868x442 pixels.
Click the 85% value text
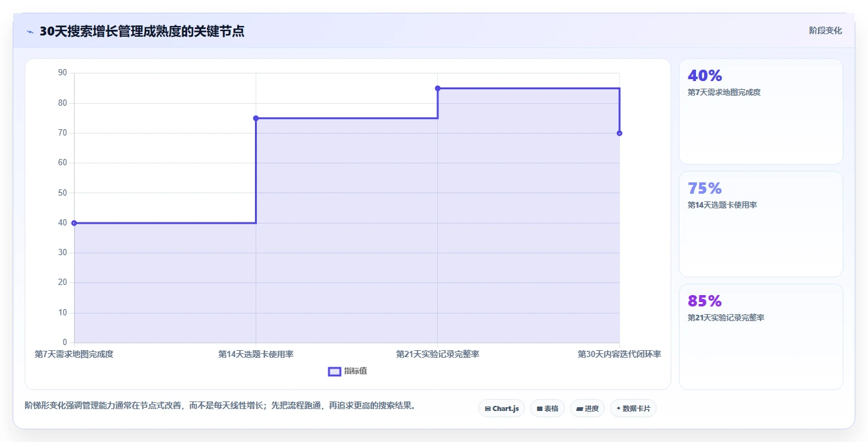click(x=705, y=301)
